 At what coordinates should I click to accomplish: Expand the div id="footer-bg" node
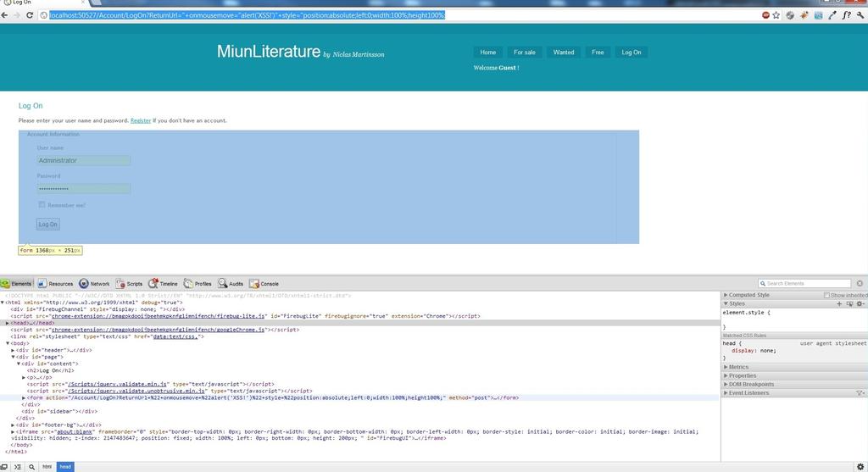13,425
